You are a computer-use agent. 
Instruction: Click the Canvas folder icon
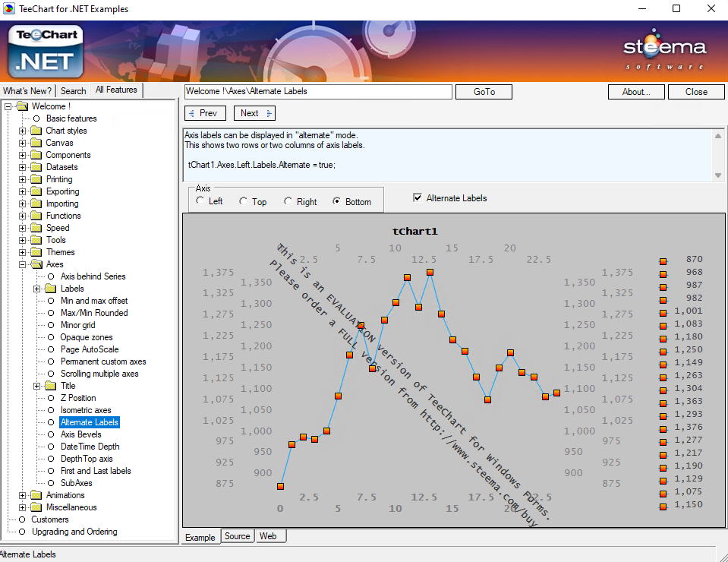pyautogui.click(x=36, y=143)
